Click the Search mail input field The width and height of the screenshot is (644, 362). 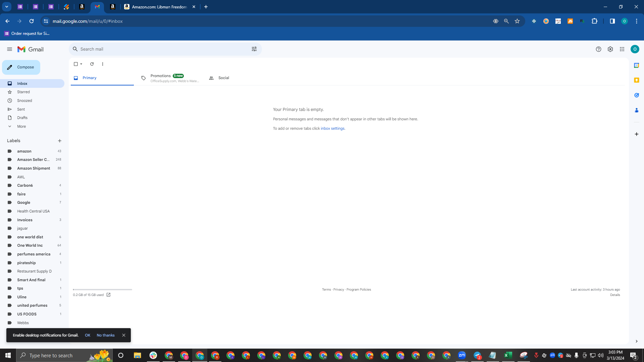pyautogui.click(x=164, y=49)
